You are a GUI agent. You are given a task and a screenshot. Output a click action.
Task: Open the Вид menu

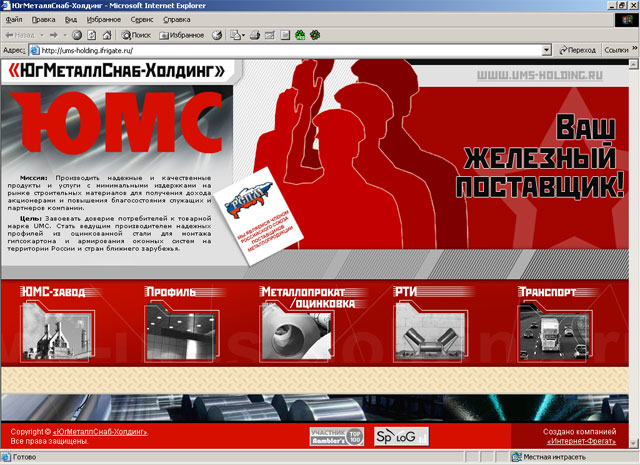pyautogui.click(x=71, y=20)
